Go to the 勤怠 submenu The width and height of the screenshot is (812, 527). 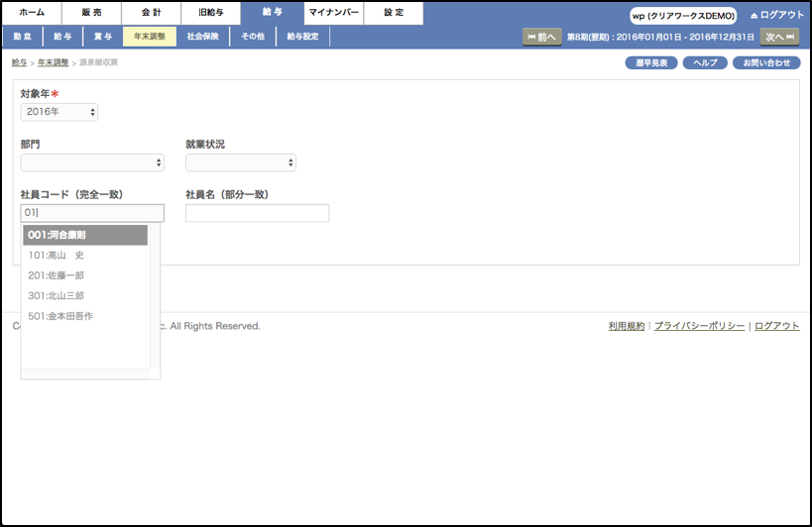pos(22,37)
